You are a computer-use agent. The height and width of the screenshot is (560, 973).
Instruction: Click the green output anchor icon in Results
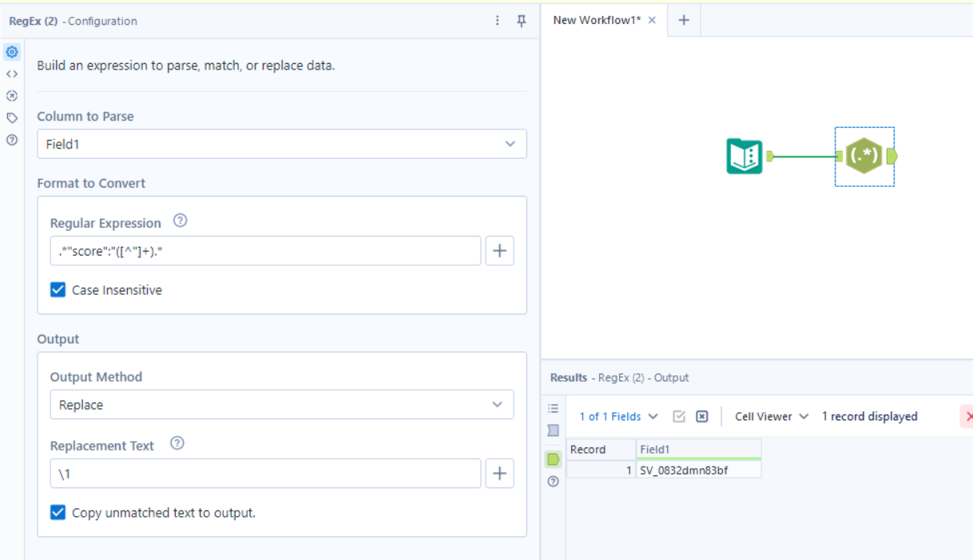click(552, 459)
